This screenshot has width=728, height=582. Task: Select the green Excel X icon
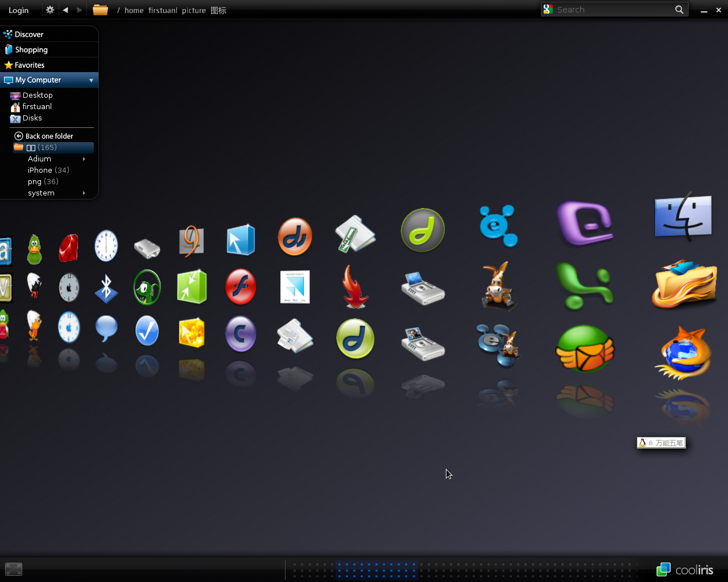click(x=585, y=285)
